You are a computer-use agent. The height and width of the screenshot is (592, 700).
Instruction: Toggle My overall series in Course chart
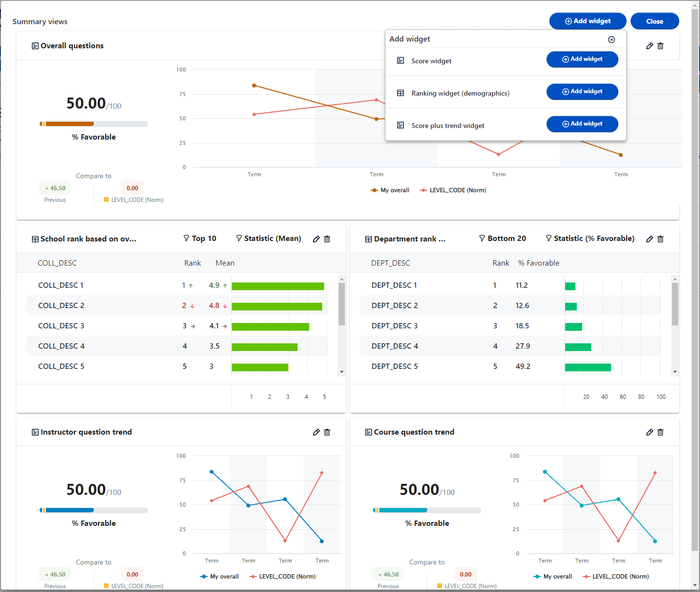coord(553,577)
